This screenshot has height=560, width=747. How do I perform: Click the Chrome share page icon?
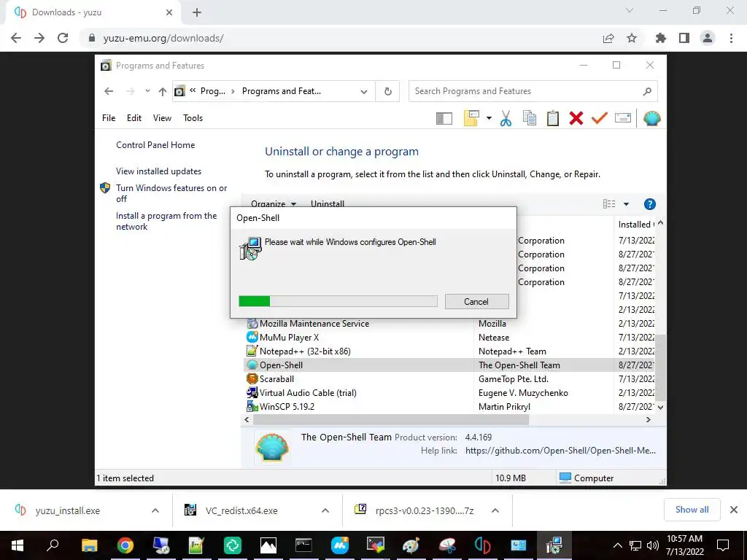(608, 38)
